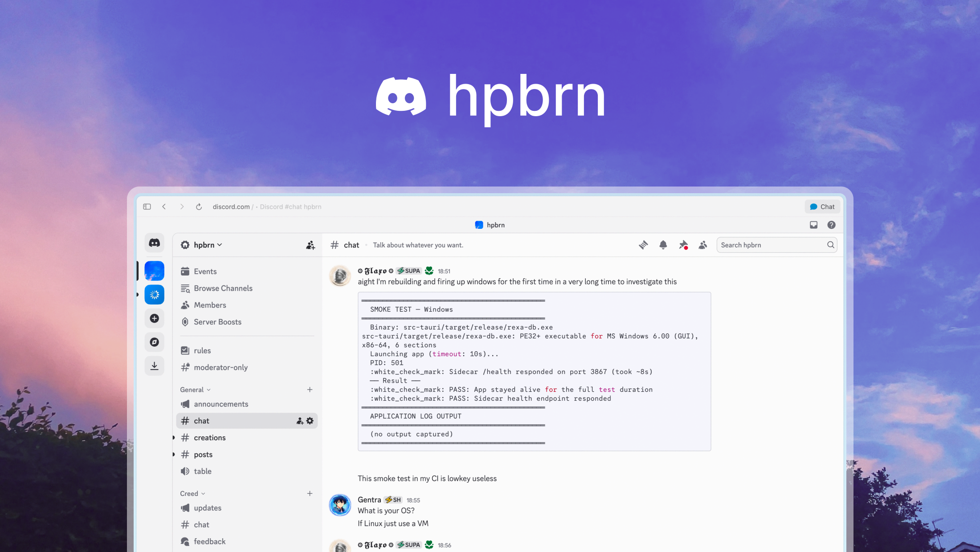This screenshot has width=980, height=552.
Task: Open Browse Channels
Action: coord(247,288)
